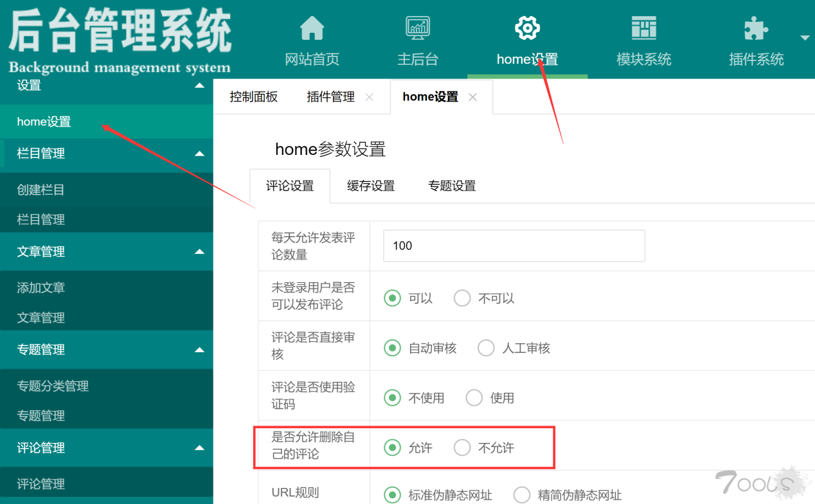The image size is (815, 504).
Task: Click the home参数设置 heading
Action: (330, 149)
